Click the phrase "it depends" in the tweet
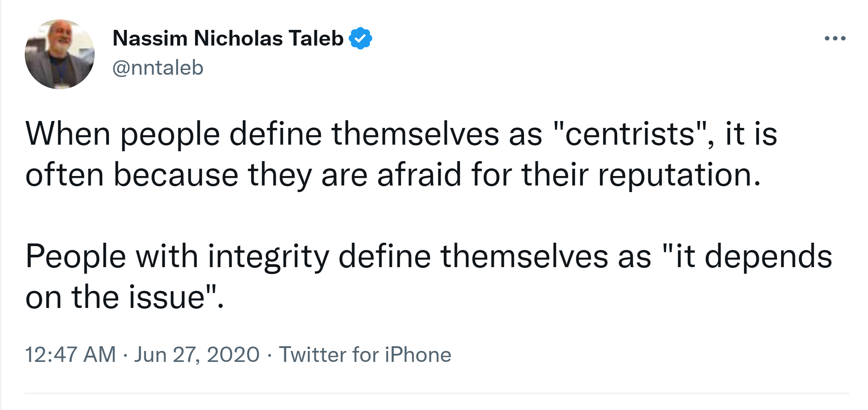Viewport: 868px width, 410px height. click(x=754, y=257)
